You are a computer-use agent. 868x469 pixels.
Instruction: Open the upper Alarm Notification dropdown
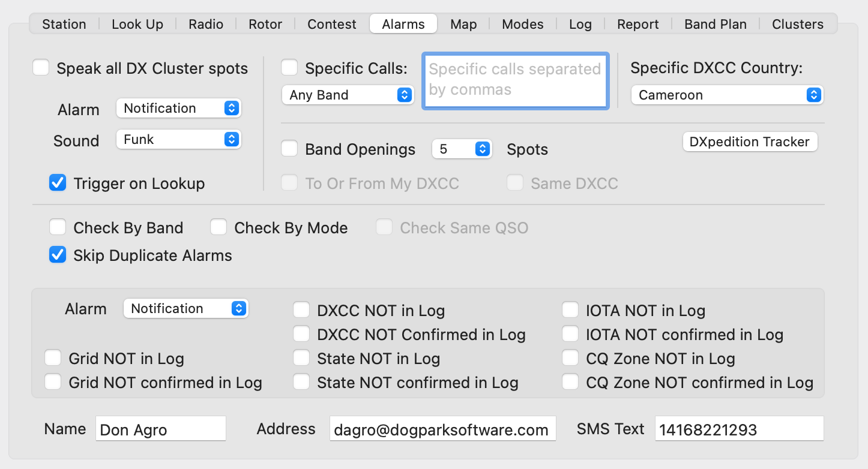[x=179, y=109]
